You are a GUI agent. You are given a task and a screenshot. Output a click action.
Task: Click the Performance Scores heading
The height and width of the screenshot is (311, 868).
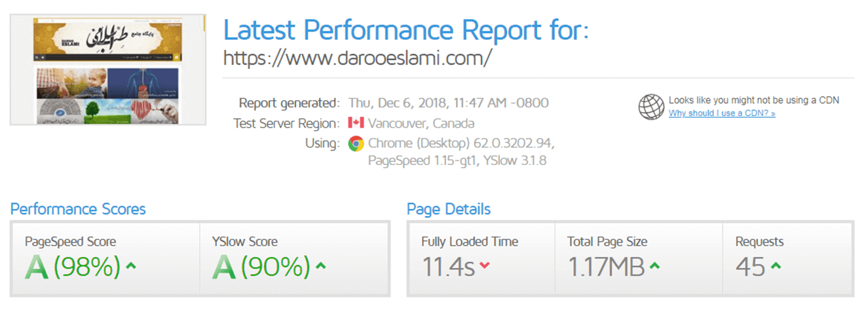coord(78,209)
